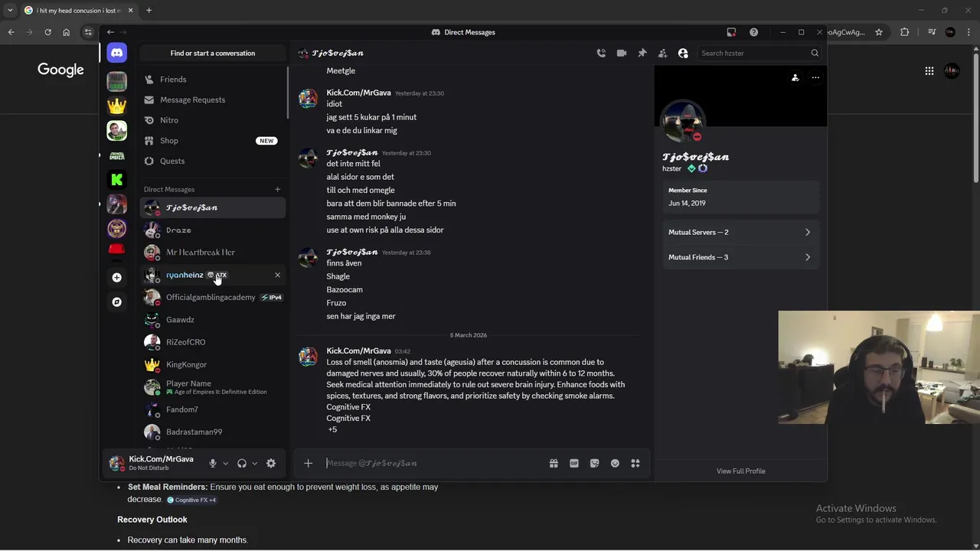This screenshot has width=980, height=551.
Task: Click the plus attachment button
Action: (x=308, y=463)
